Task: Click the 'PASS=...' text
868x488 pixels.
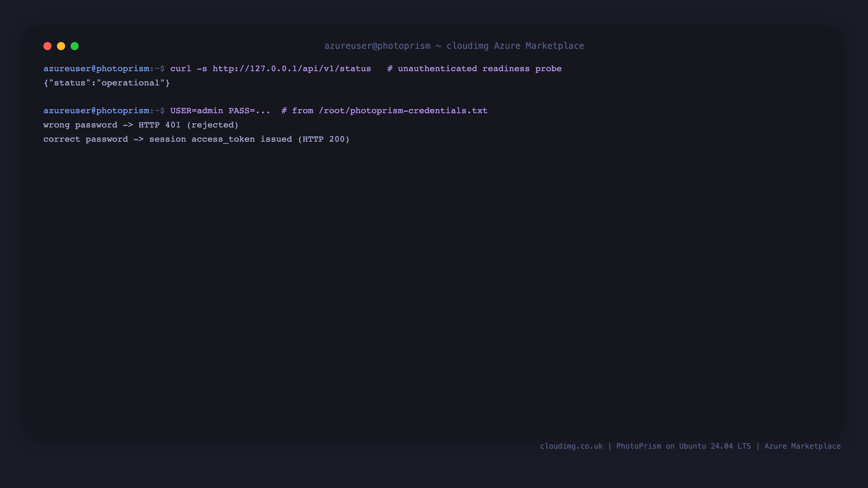Action: click(x=249, y=110)
